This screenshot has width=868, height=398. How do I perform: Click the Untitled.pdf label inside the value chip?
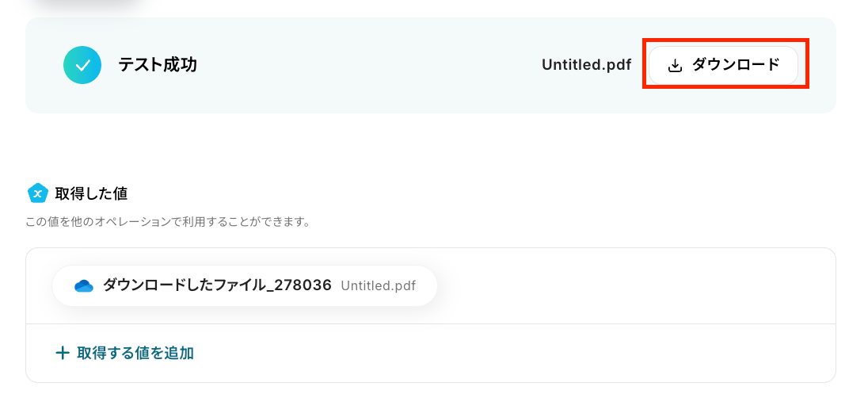[x=378, y=286]
